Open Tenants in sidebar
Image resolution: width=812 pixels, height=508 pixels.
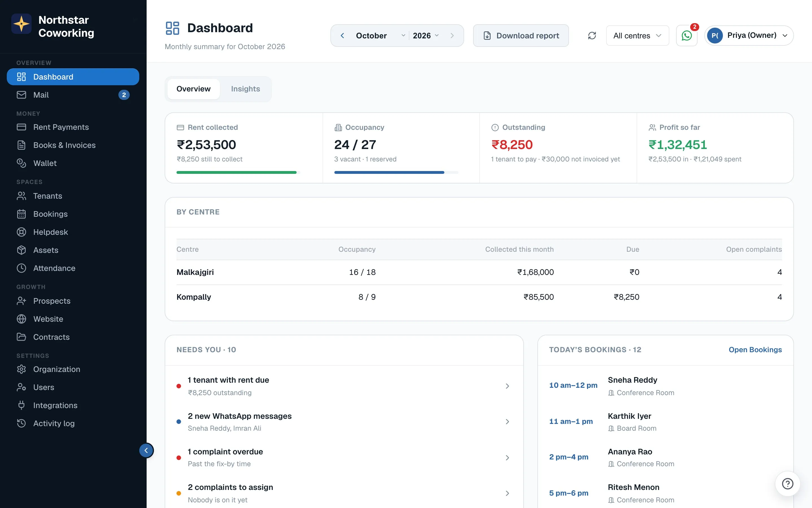click(73, 196)
